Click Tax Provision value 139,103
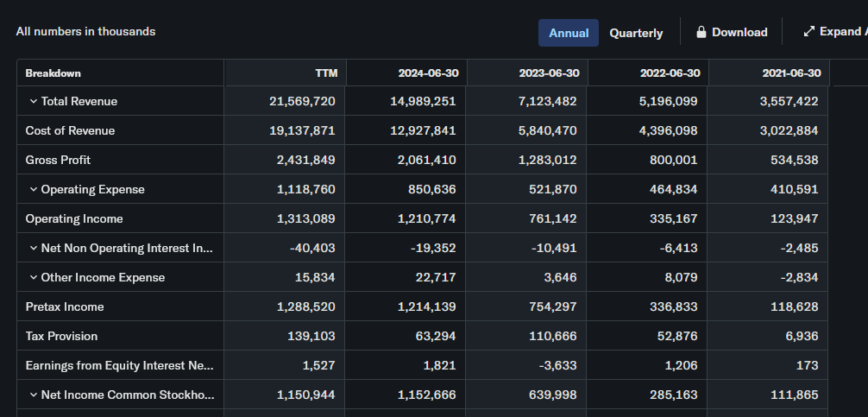 [x=311, y=336]
